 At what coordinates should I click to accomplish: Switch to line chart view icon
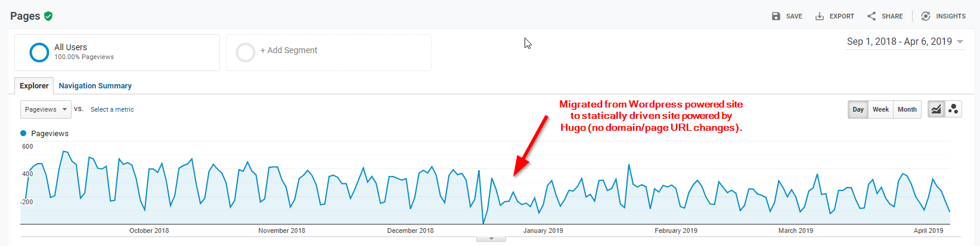point(936,109)
